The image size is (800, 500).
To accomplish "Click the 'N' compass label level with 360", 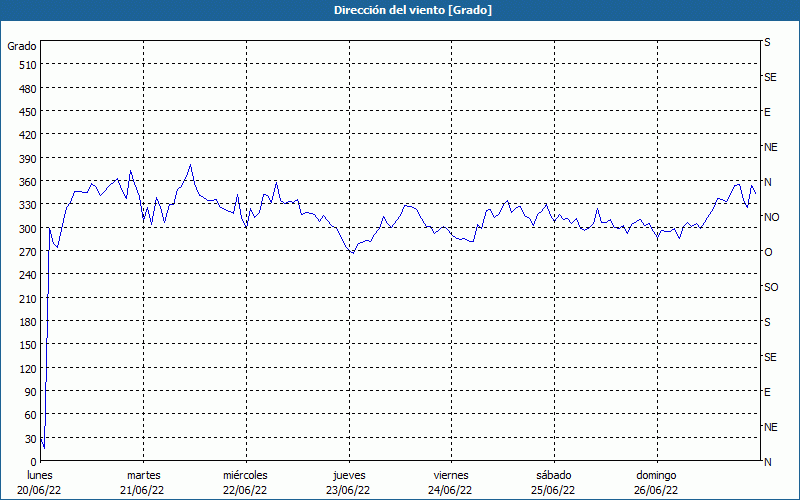I will [x=767, y=182].
